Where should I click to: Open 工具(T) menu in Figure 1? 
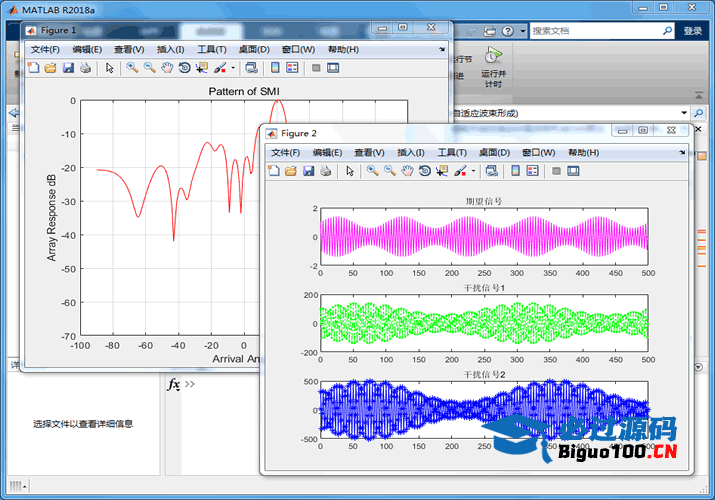point(212,49)
